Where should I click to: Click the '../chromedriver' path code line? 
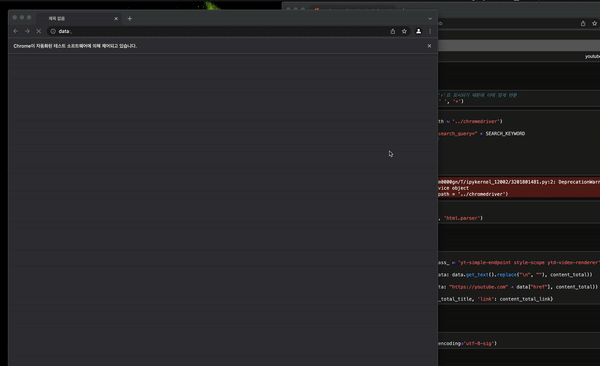[x=470, y=121]
